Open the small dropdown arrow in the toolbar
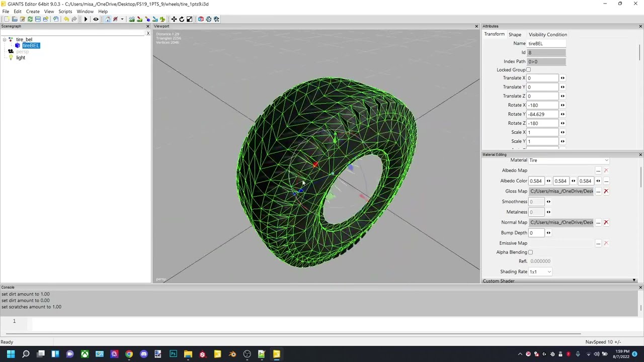Image resolution: width=644 pixels, height=362 pixels. 122,19
